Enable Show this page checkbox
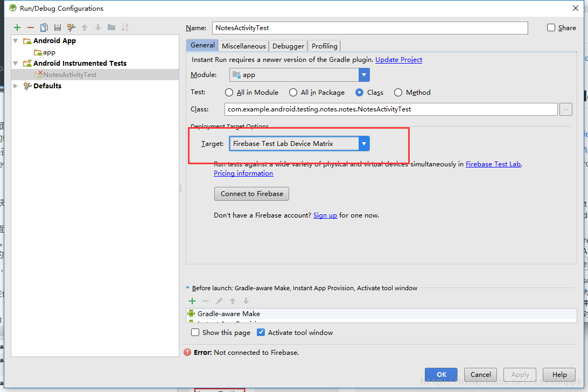This screenshot has width=588, height=392. click(x=195, y=332)
